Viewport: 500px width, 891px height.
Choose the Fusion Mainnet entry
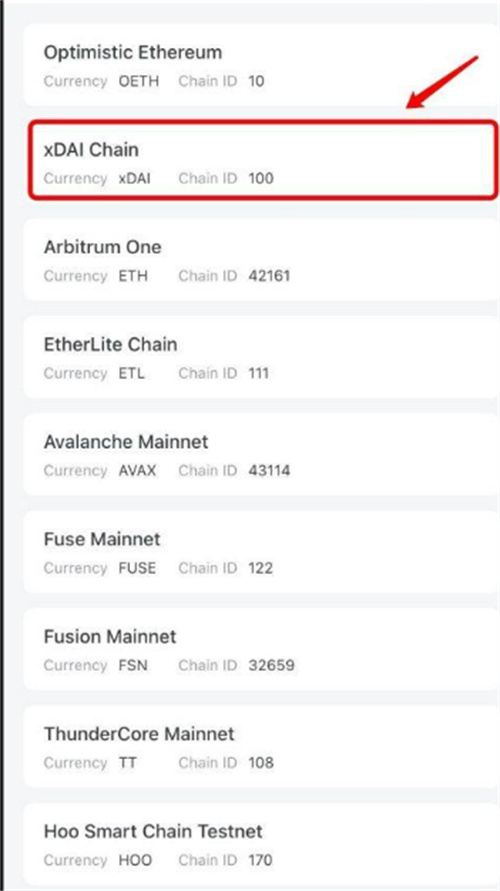[x=261, y=649]
